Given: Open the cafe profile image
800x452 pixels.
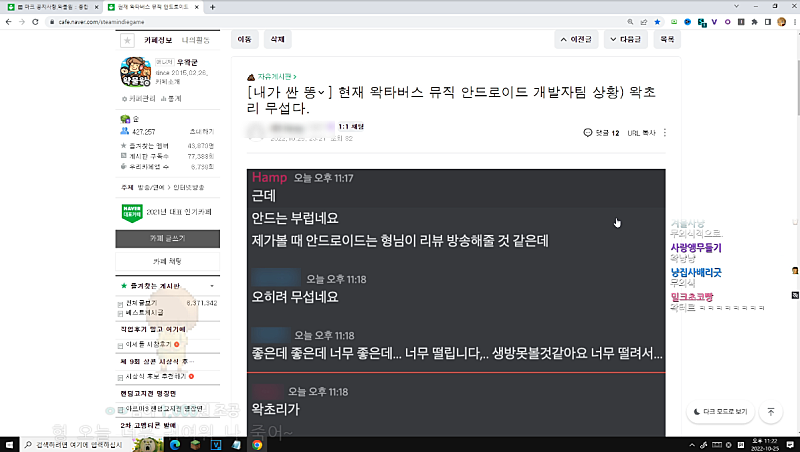Looking at the screenshot, I should tap(135, 72).
